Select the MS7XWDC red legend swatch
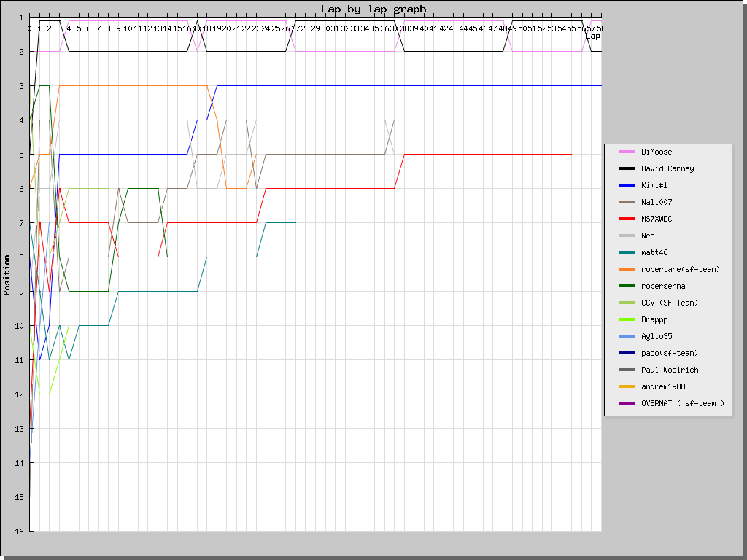 tap(627, 219)
